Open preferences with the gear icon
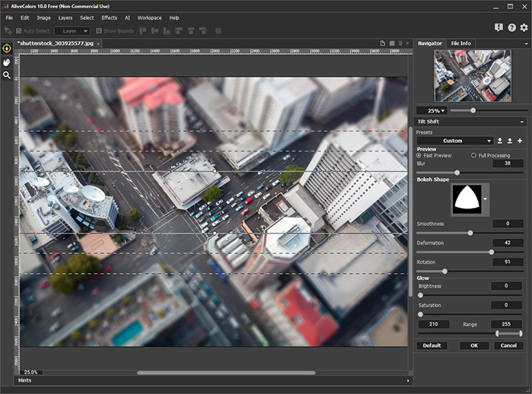The height and width of the screenshot is (394, 532). (x=523, y=28)
